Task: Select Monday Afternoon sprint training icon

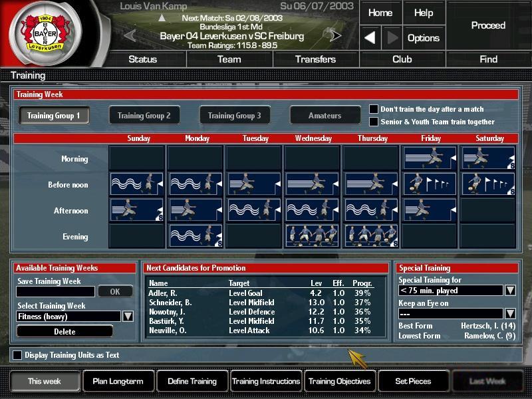Action: 196,210
